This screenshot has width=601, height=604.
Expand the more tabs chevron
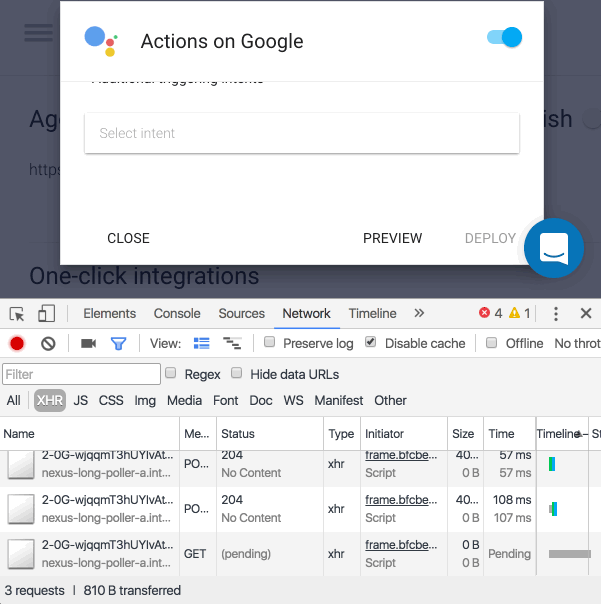click(x=419, y=313)
